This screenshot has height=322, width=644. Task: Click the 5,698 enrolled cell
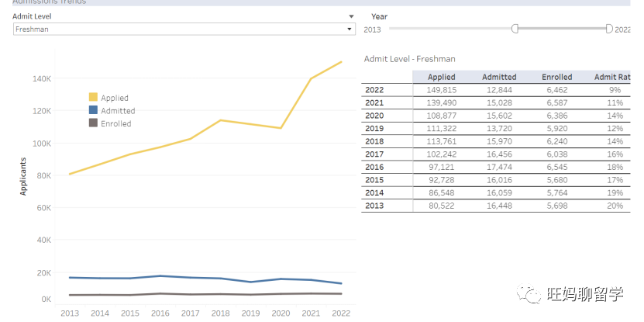(557, 206)
